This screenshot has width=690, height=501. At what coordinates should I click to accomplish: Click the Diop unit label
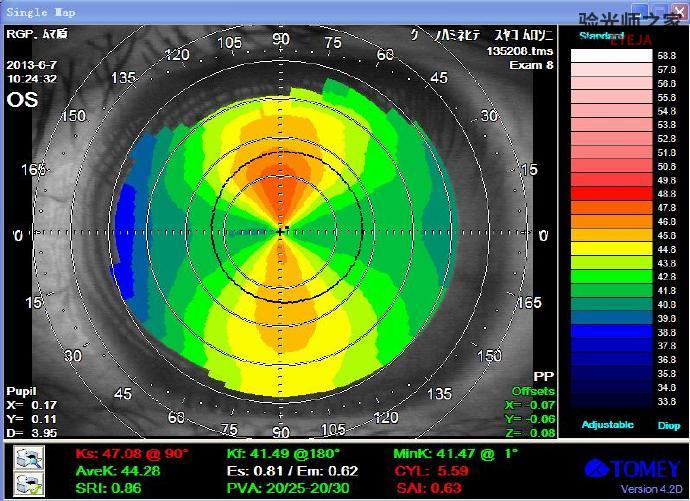click(x=668, y=426)
